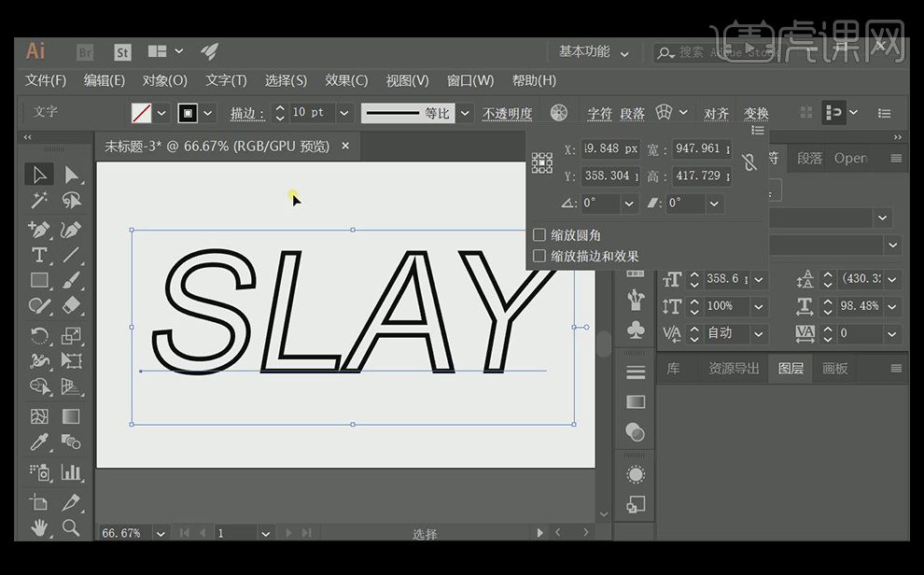Select the Zoom tool
Screen dimensions: 924x575
(x=71, y=527)
